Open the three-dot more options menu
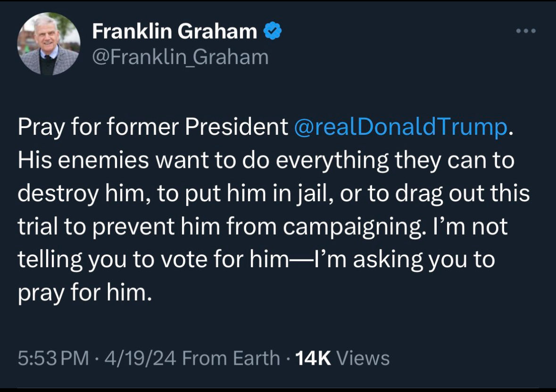The height and width of the screenshot is (392, 556). click(x=526, y=31)
